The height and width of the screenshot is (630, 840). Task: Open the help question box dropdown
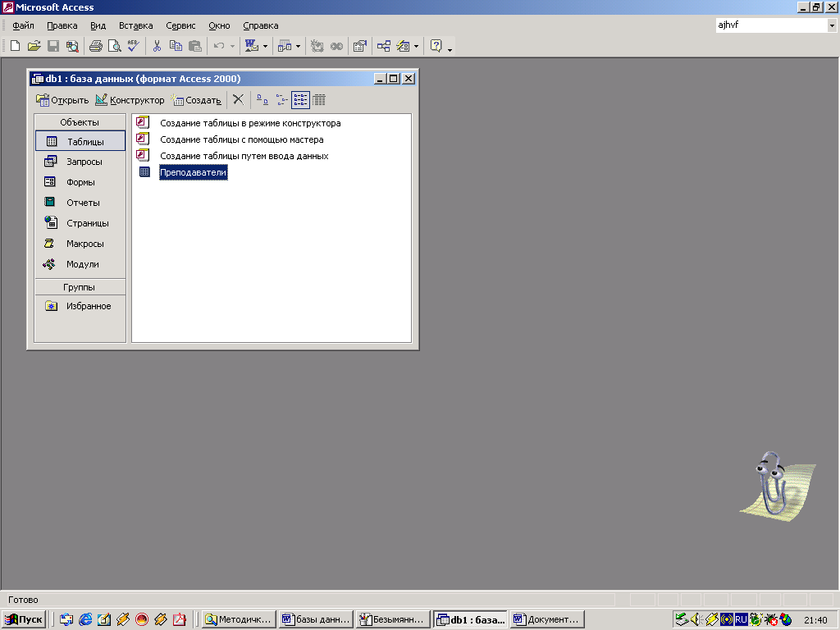point(832,25)
